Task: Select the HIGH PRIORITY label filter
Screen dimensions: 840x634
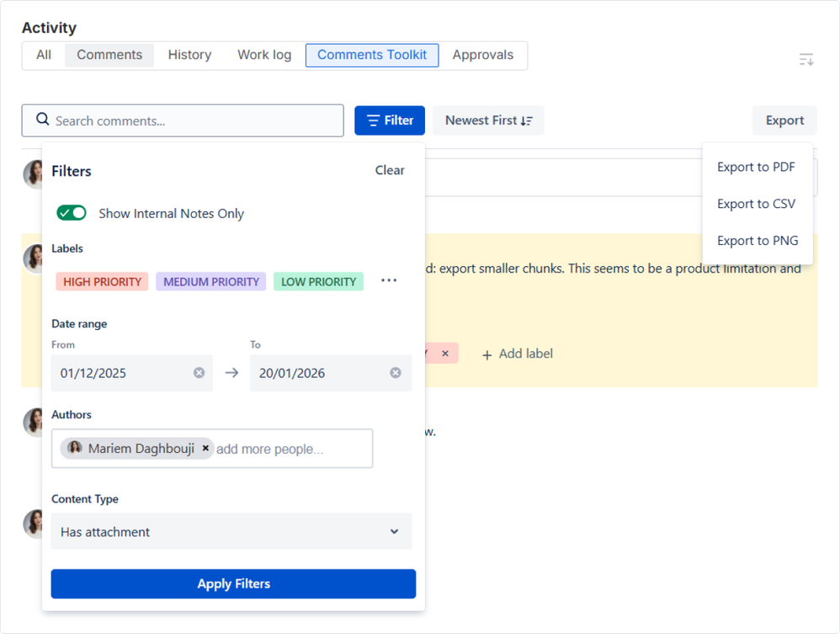Action: (103, 281)
